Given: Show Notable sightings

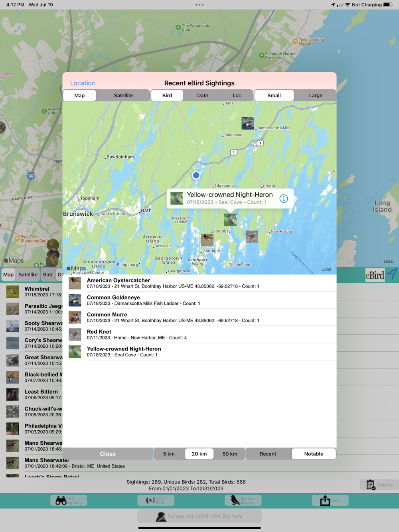Looking at the screenshot, I should (314, 454).
